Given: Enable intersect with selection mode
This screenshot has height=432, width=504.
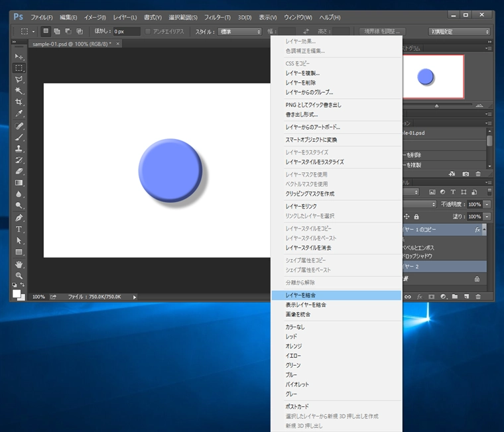Looking at the screenshot, I should click(80, 31).
